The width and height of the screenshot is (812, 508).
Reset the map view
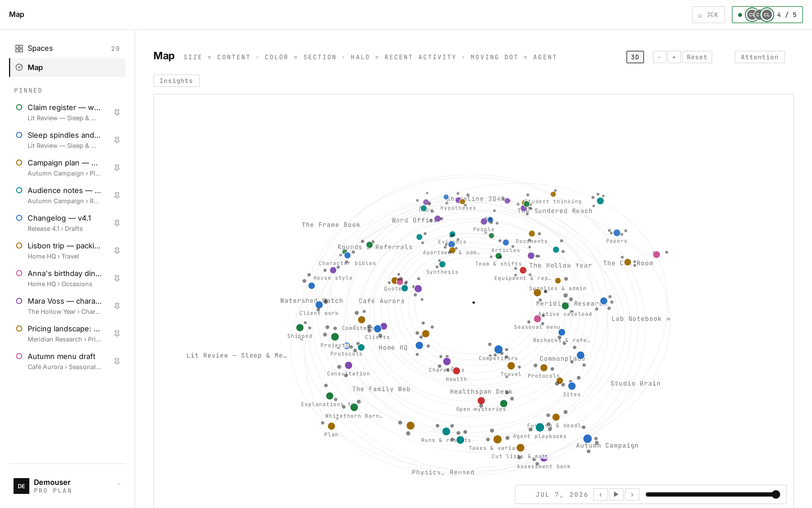(697, 57)
